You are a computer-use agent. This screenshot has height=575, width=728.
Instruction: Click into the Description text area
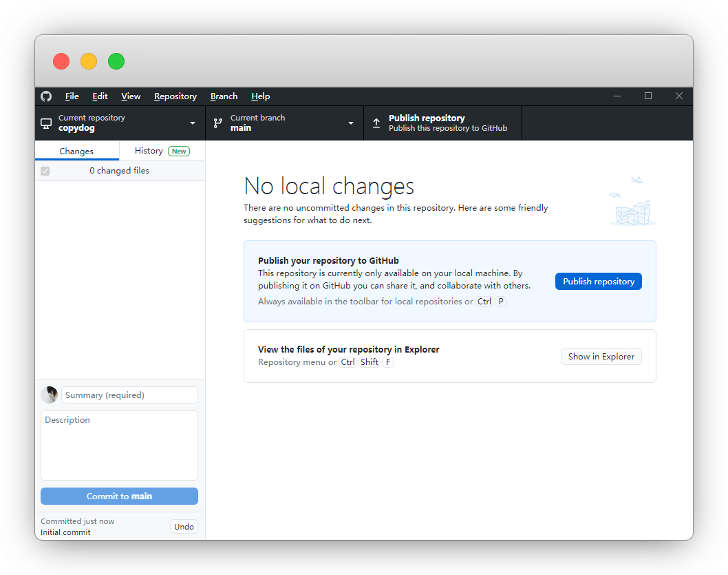[x=119, y=446]
